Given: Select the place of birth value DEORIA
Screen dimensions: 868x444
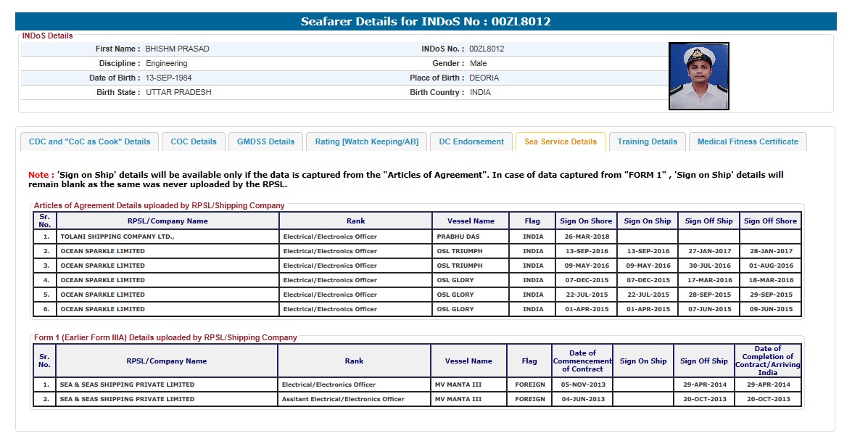Looking at the screenshot, I should pyautogui.click(x=484, y=78).
